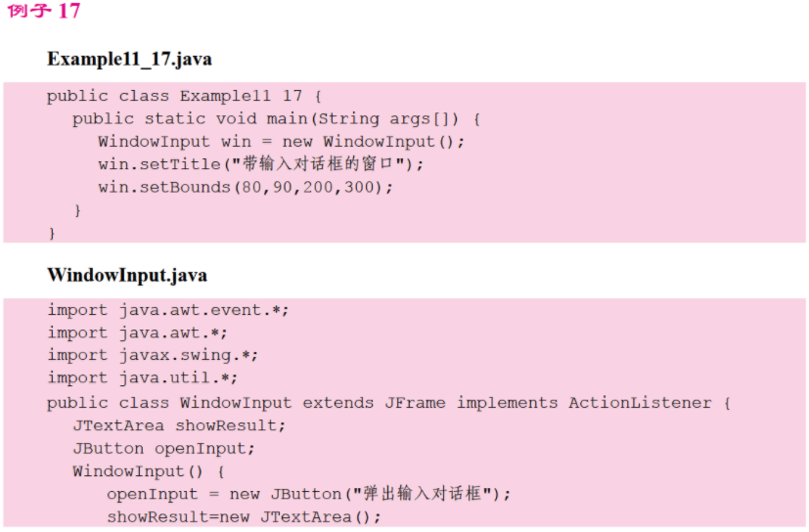Click the word ActionListener in the class declaration
Image resolution: width=809 pixels, height=532 pixels.
pyautogui.click(x=645, y=403)
